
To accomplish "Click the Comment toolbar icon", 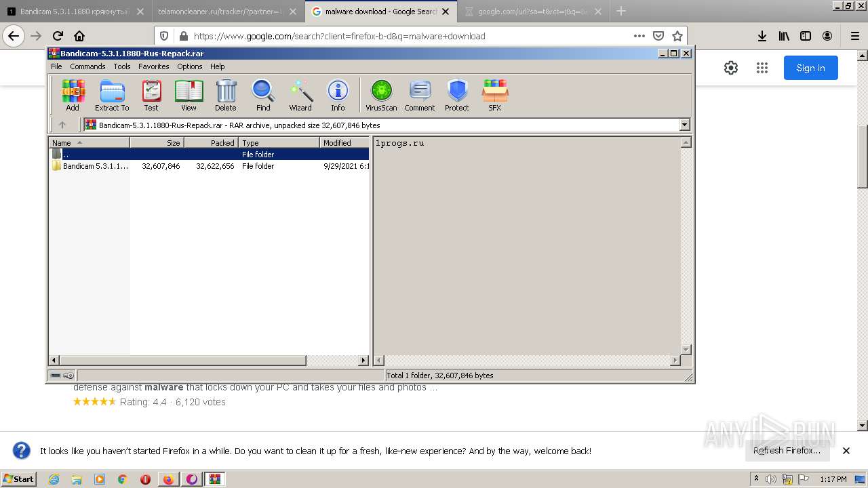I will [x=420, y=95].
